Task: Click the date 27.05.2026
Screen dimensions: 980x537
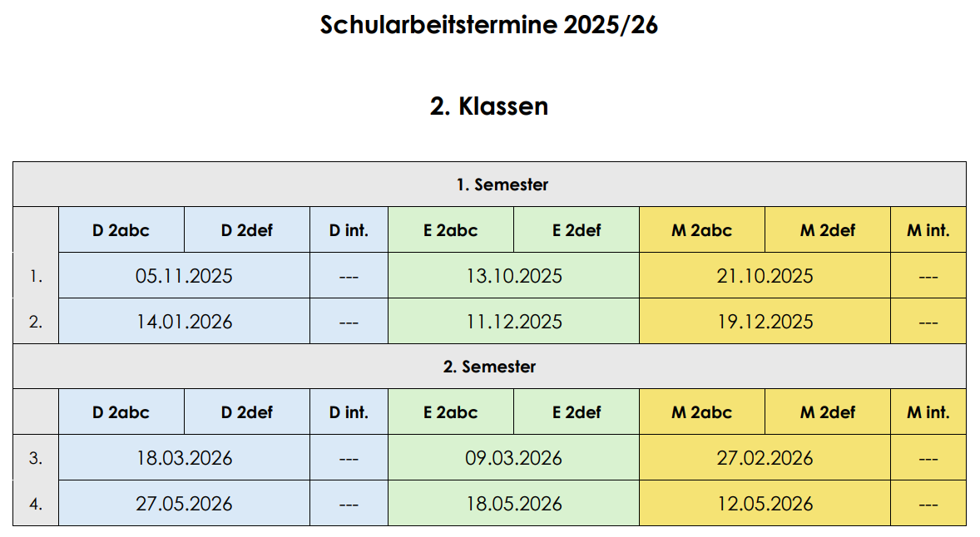Action: coord(184,504)
